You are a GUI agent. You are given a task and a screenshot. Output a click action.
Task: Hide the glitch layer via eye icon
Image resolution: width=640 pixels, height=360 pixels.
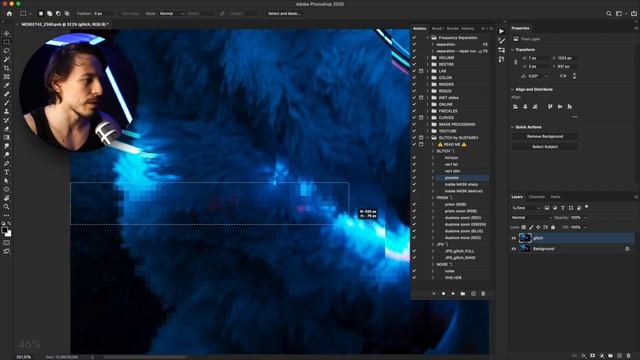514,238
